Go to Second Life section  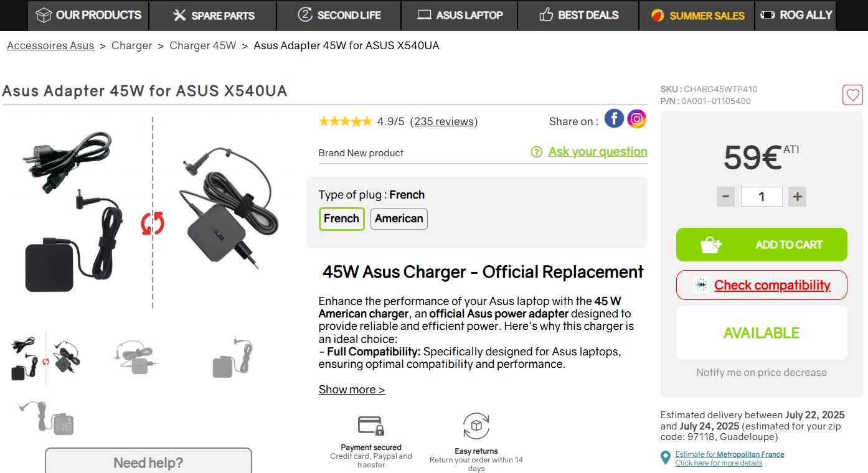[339, 15]
